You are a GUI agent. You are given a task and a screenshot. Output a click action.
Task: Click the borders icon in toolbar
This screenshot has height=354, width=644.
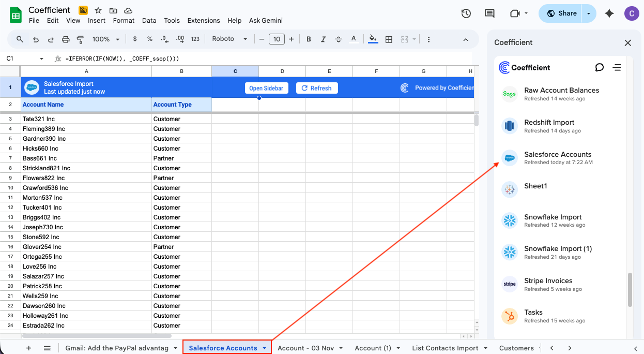tap(389, 39)
